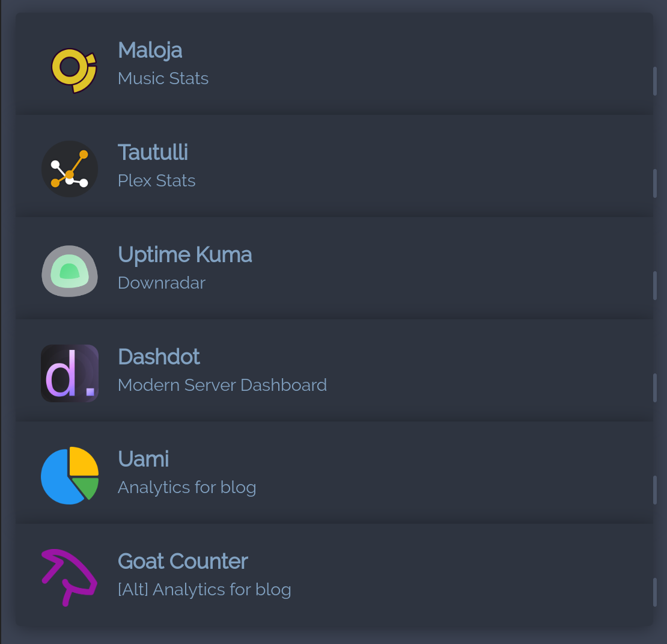Open the Uptime Kuma title
Viewport: 667px width, 644px height.
(x=184, y=254)
